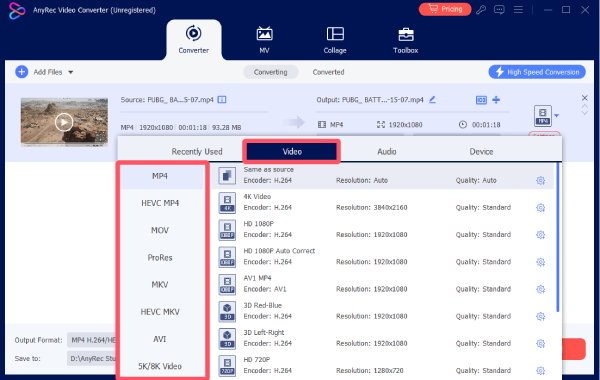Choose the AV1 MP4 preset icon
Image resolution: width=600 pixels, height=380 pixels.
click(x=227, y=284)
